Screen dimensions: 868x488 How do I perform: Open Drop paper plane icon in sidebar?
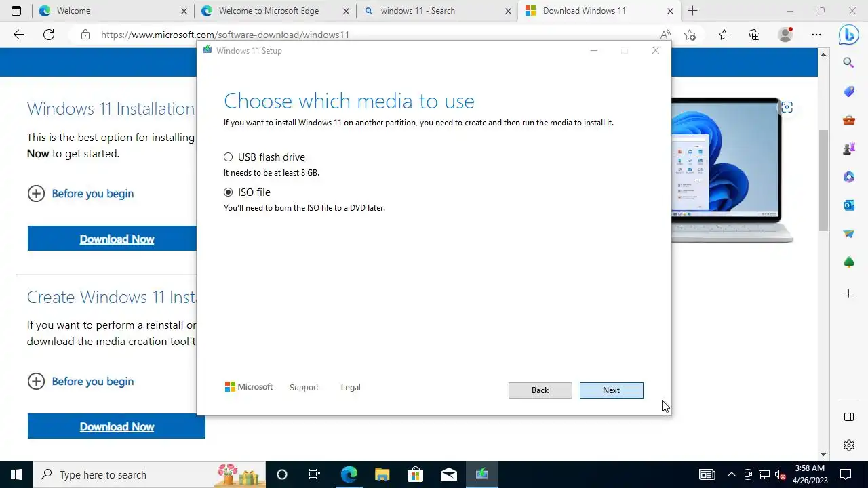click(848, 234)
